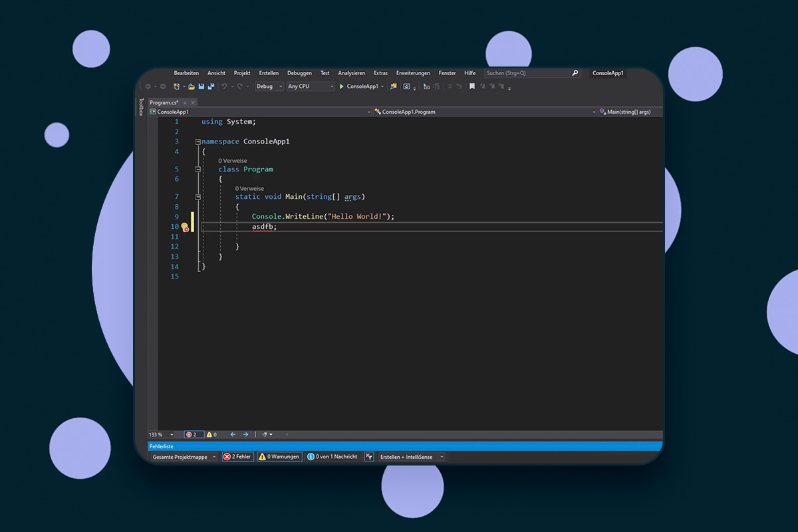Click the ConsoleApp1 solution name in the title bar
Screen dimensions: 798x532
coord(608,73)
